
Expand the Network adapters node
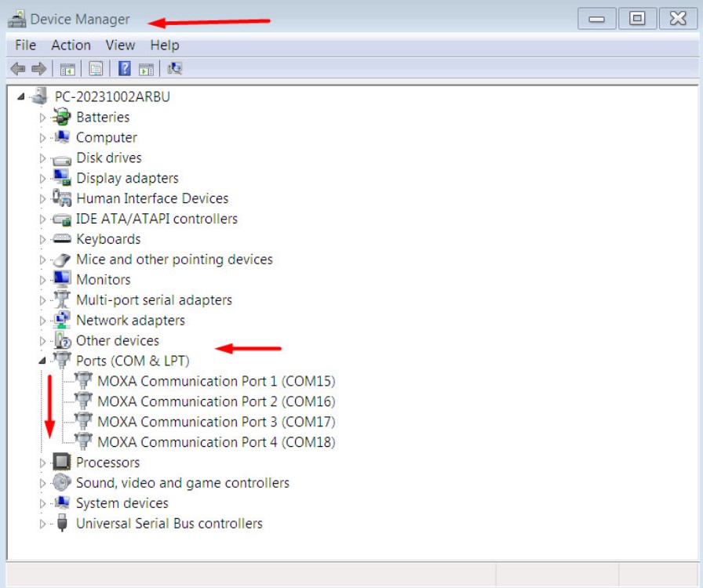tap(42, 321)
